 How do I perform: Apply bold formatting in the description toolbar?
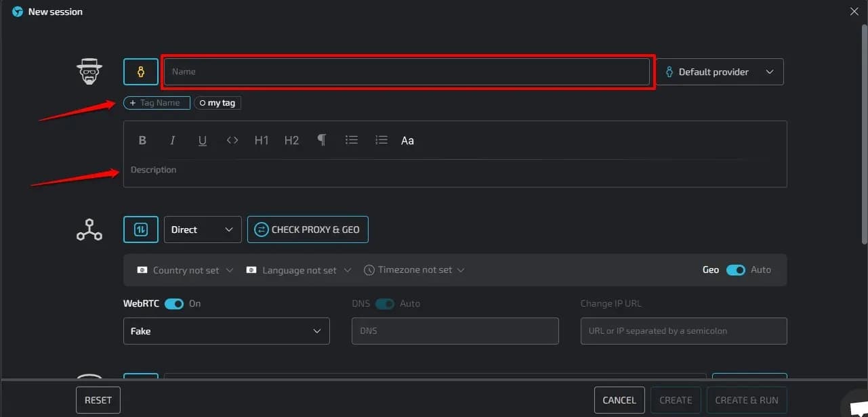click(x=142, y=140)
